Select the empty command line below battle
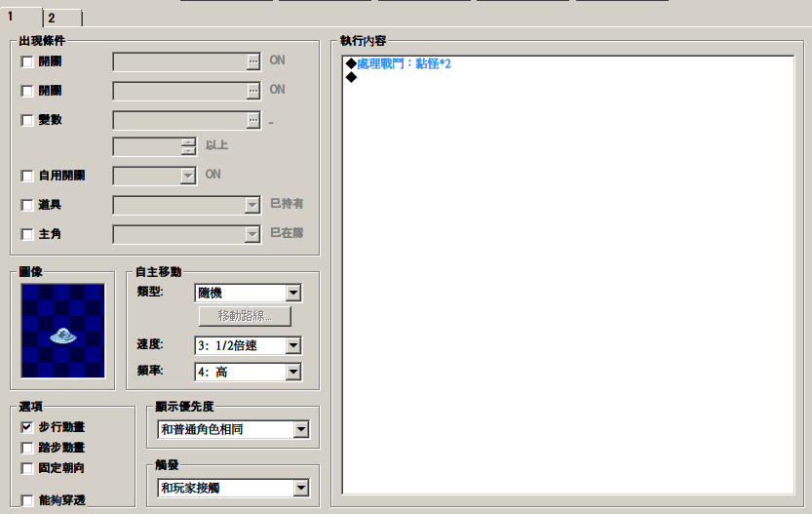 click(352, 77)
